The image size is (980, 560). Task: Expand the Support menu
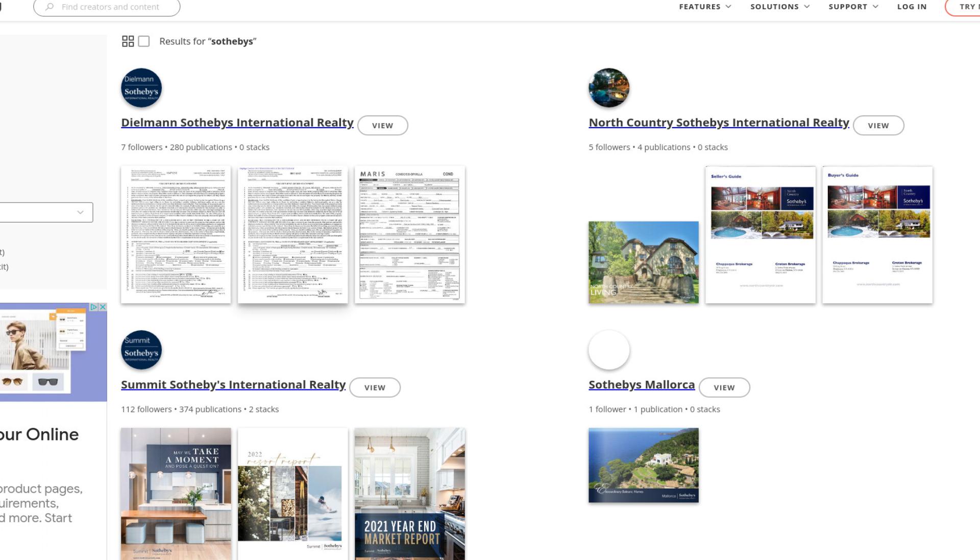point(853,7)
